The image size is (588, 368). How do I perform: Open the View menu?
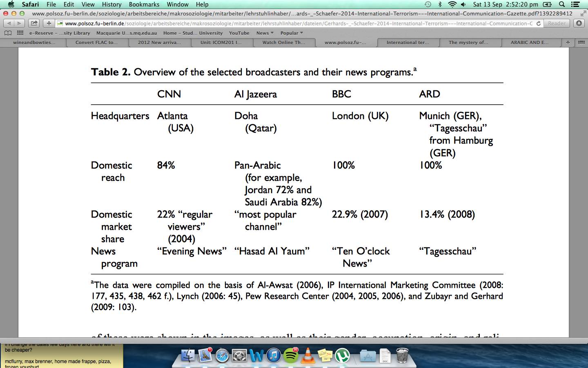[x=88, y=4]
